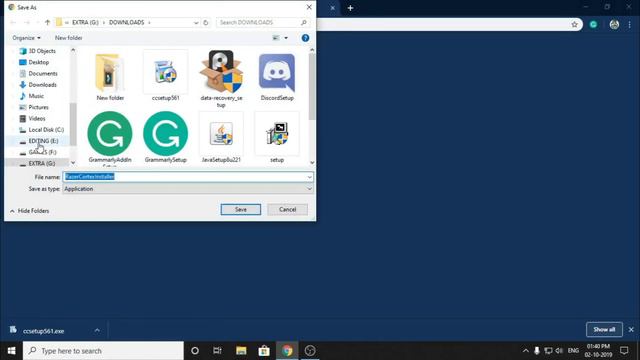Open Microsoft Store from the taskbar
640x360 pixels.
(264, 351)
